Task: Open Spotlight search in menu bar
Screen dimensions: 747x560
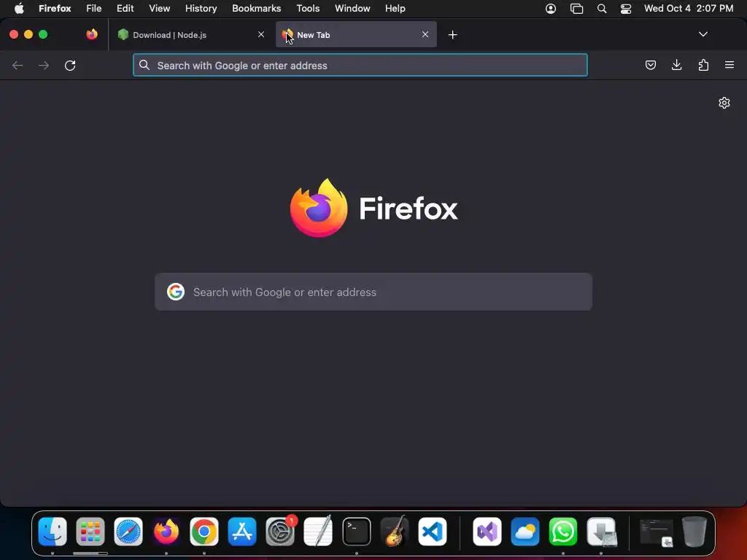Action: pyautogui.click(x=602, y=9)
